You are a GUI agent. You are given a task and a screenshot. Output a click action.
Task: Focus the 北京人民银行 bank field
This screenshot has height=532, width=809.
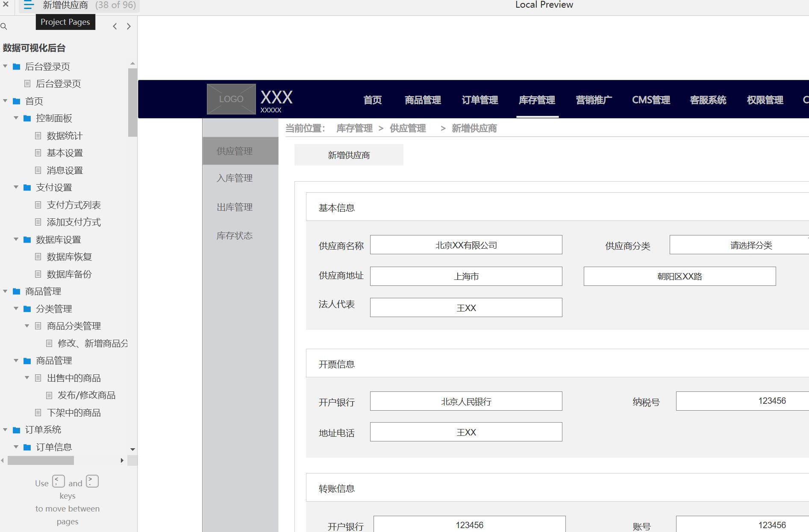coord(466,401)
